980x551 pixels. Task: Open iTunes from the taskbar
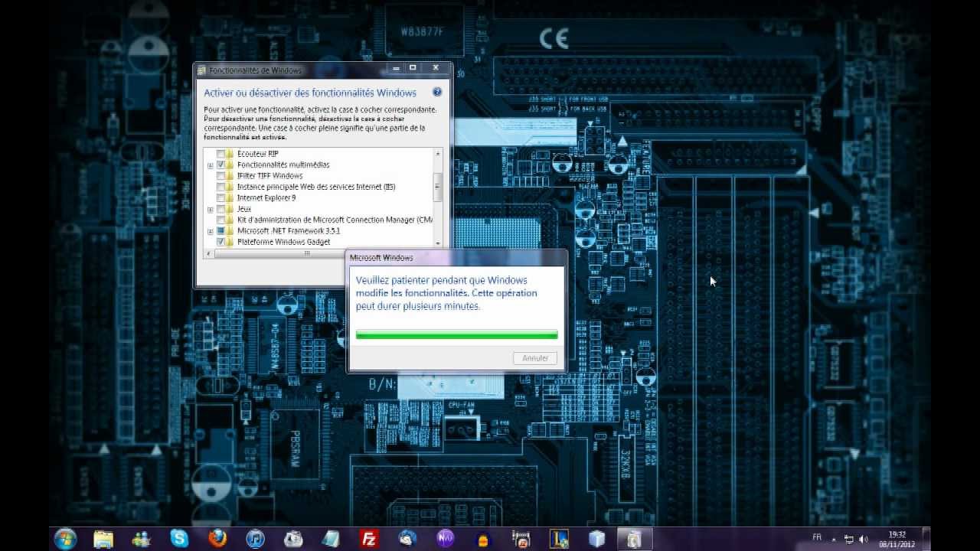point(255,539)
